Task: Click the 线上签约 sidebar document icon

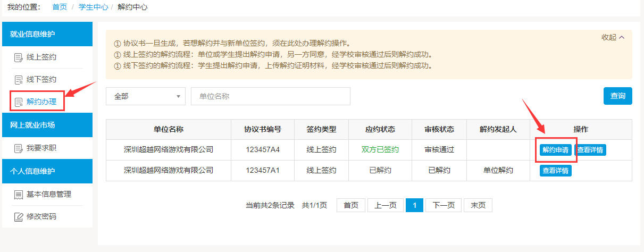Action: tap(18, 57)
